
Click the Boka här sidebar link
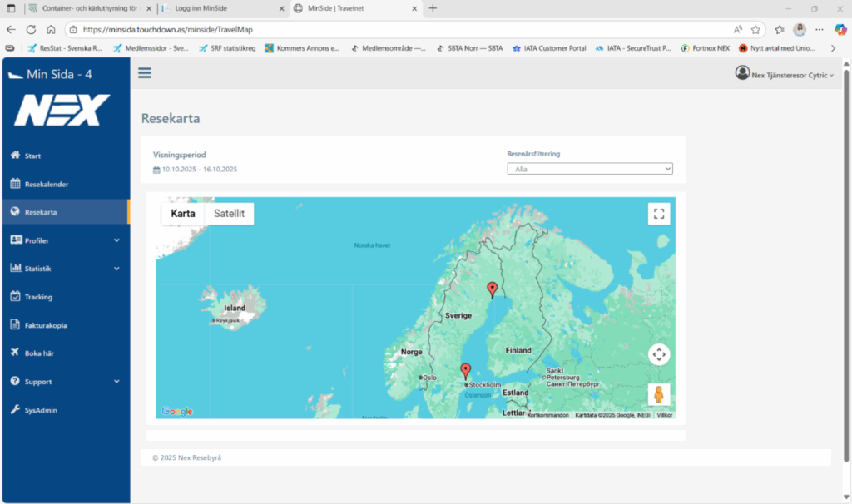[39, 353]
